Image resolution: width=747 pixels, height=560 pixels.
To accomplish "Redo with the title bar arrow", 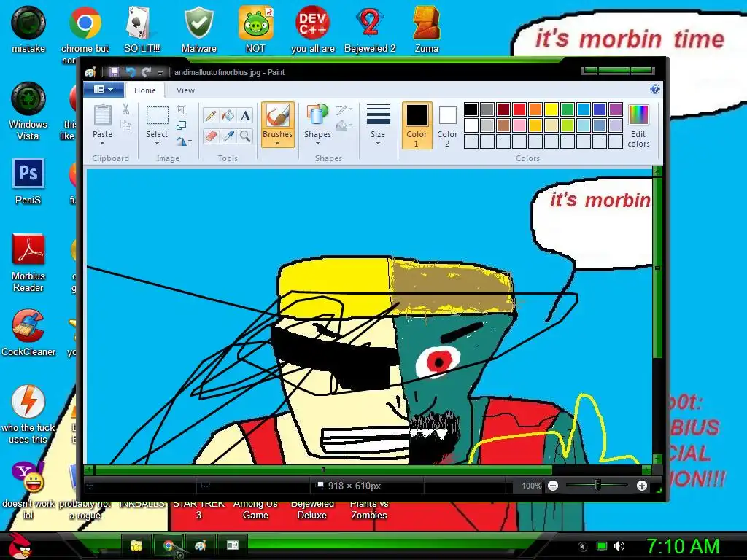I will coord(146,72).
